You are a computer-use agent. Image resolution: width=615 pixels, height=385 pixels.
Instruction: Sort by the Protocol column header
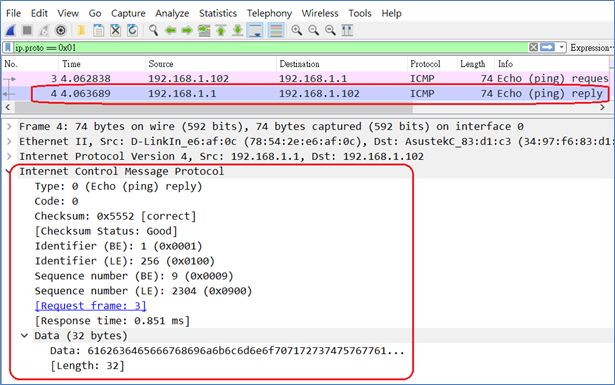432,64
